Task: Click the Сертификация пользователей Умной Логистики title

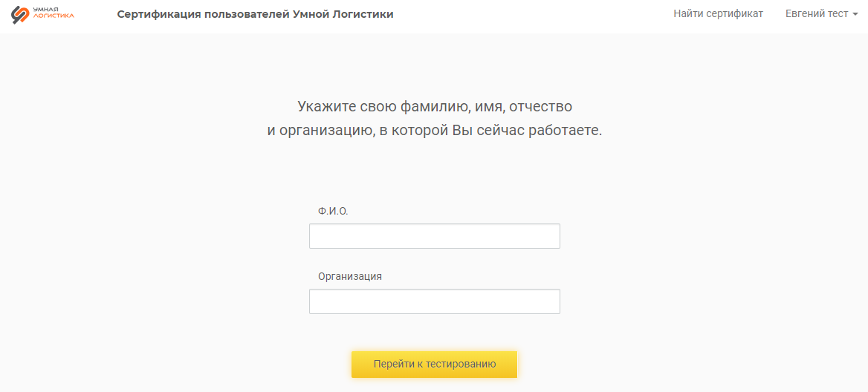Action: [x=255, y=14]
